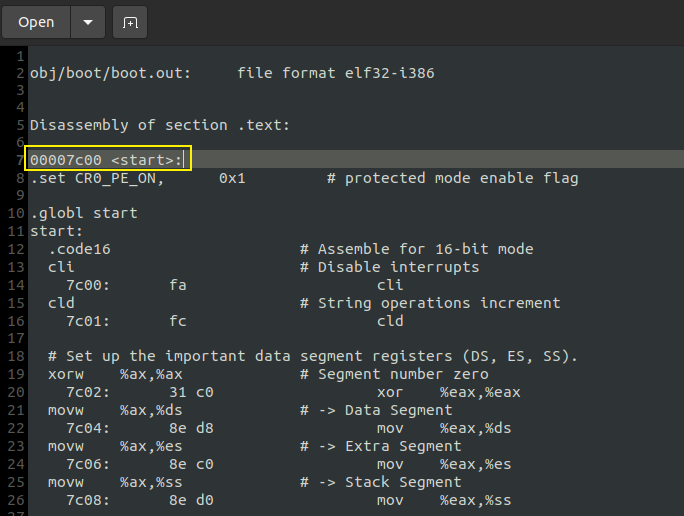Click 'Disassembly of section .text:' line
The height and width of the screenshot is (516, 684).
(x=160, y=125)
